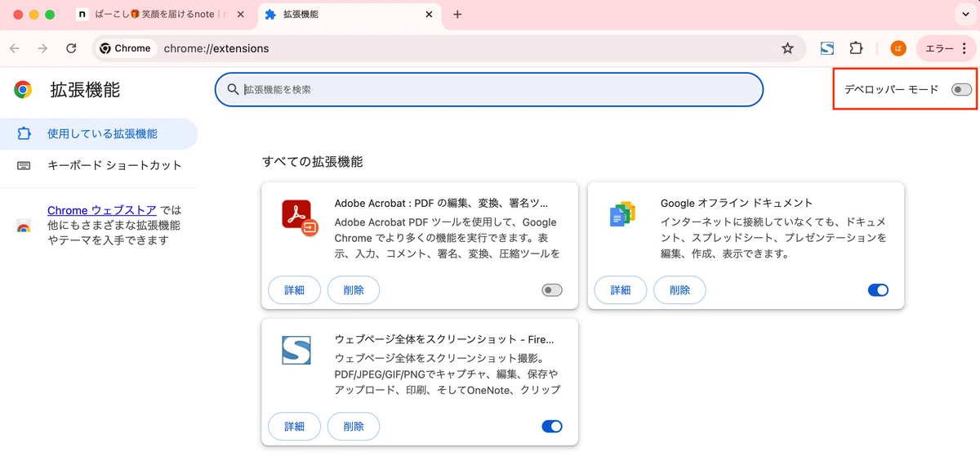Select the 拡張機能 browser tab
This screenshot has height=466, width=980.
350,15
